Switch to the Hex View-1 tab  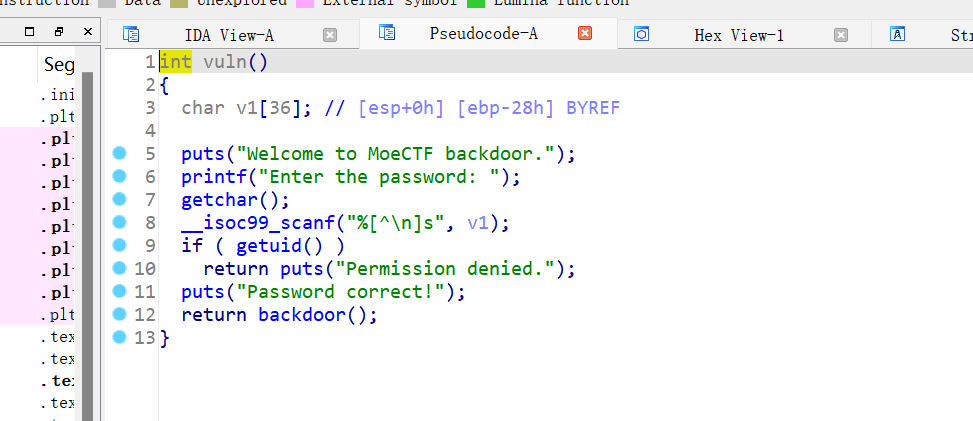point(738,35)
